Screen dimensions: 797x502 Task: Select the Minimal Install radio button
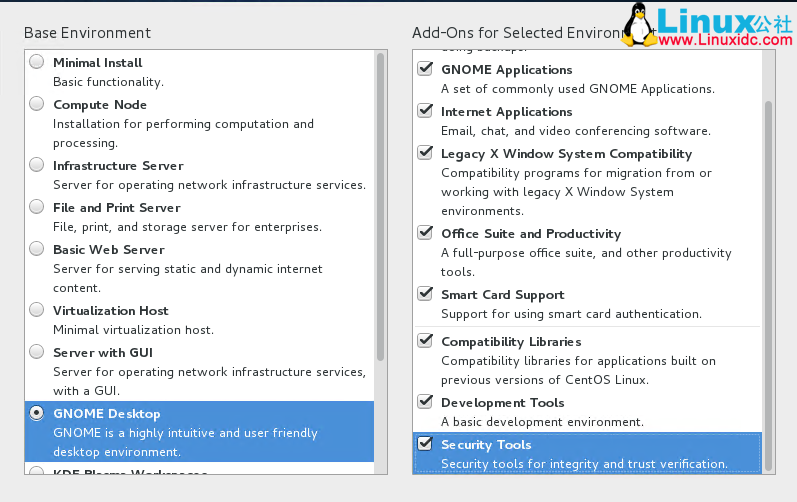tap(37, 62)
